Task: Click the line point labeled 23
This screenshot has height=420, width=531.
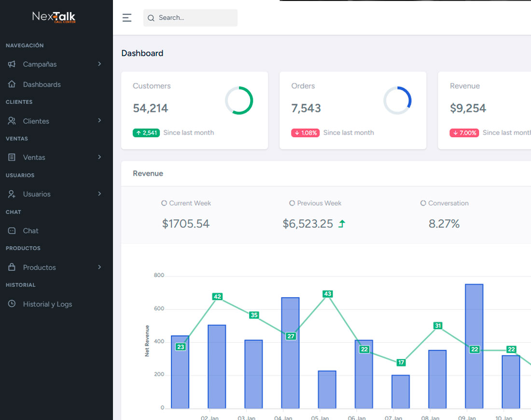Action: (181, 347)
